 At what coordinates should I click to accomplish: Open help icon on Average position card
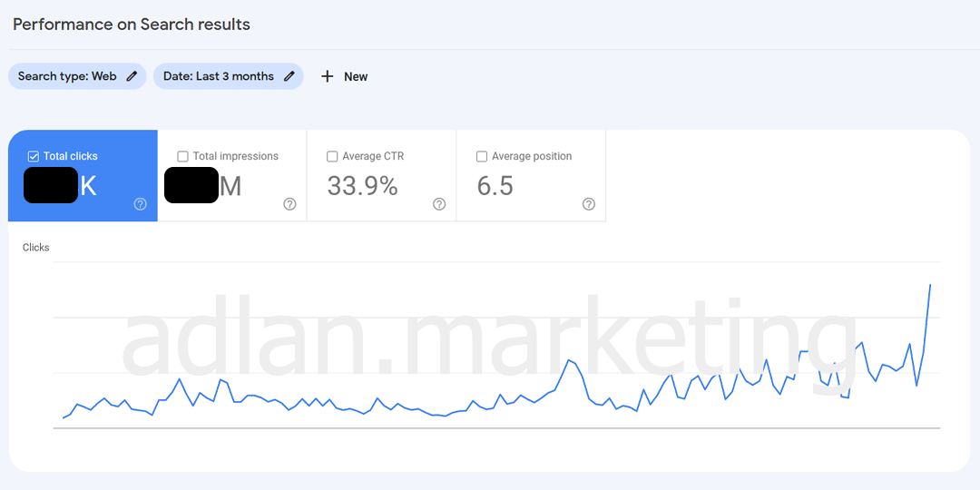(588, 204)
